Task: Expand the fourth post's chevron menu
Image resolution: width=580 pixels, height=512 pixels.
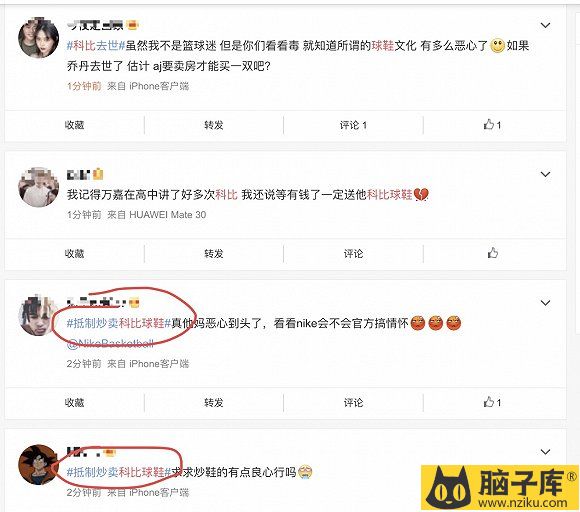Action: [545, 452]
